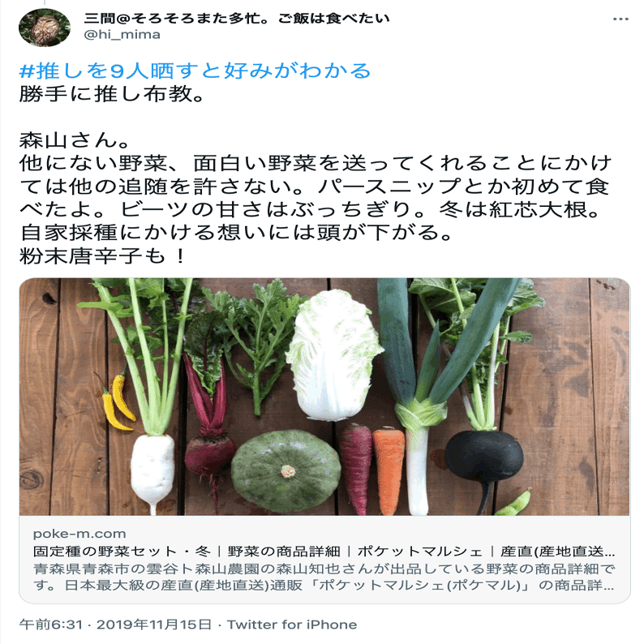Screen dimensions: 644x644
Task: Click the yellow chili peppers in the photo
Action: (x=117, y=402)
